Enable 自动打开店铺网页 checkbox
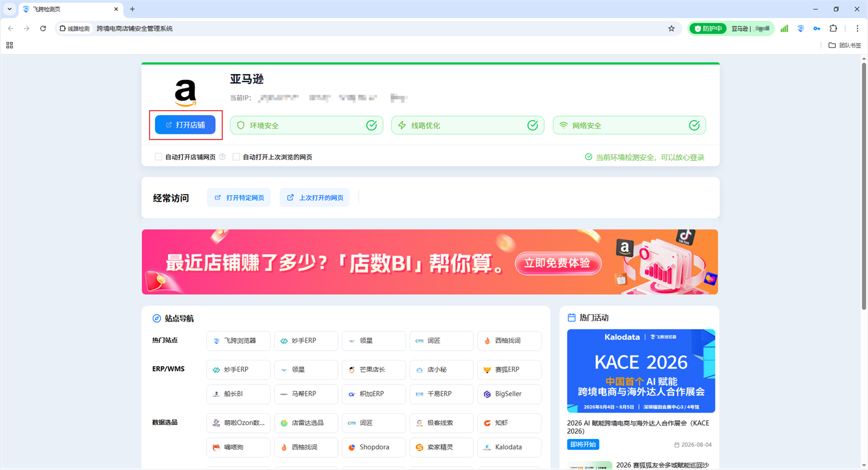The height and width of the screenshot is (470, 868). coord(158,157)
